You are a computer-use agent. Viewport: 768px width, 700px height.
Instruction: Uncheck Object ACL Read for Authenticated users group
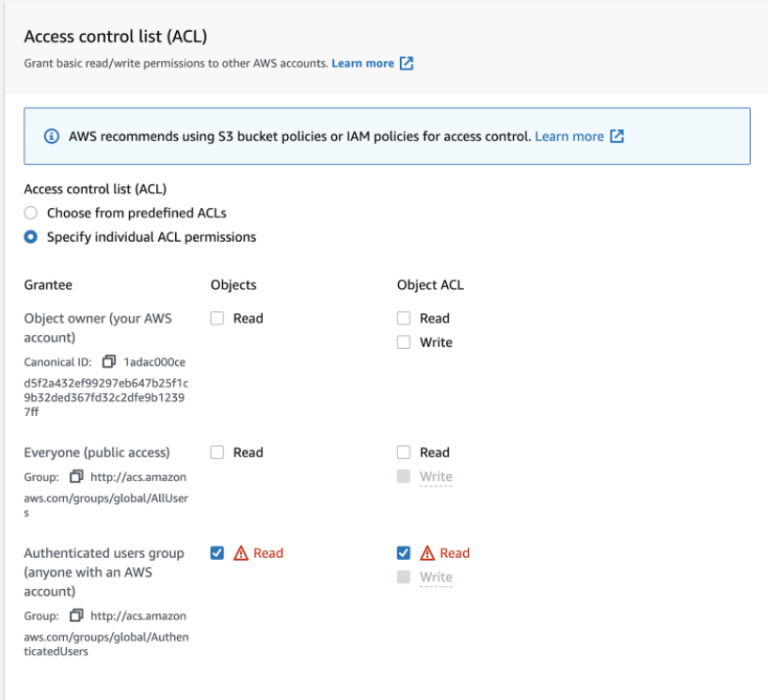(x=404, y=553)
